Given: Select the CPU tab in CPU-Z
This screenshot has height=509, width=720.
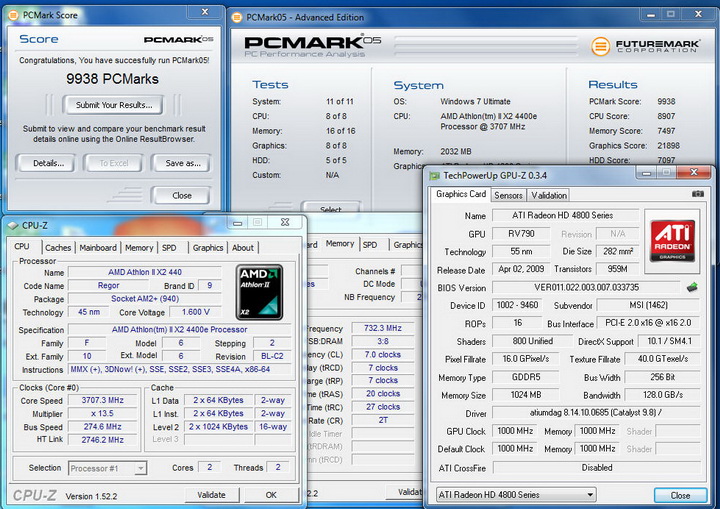Looking at the screenshot, I should point(22,246).
